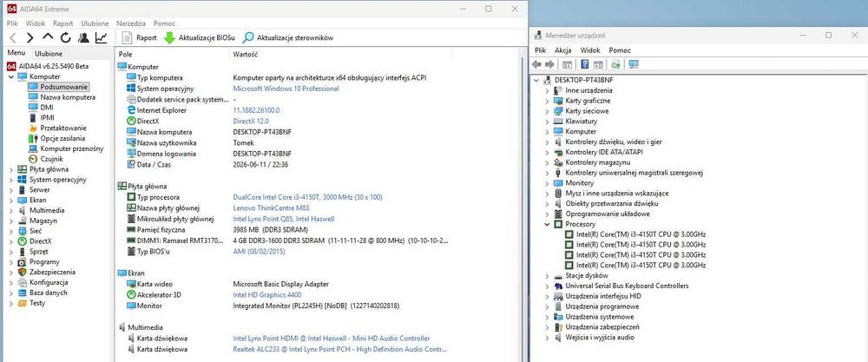Viewport: 868px width, 362px height.
Task: Open DualCore Intel Core i3-4150T link
Action: point(308,197)
